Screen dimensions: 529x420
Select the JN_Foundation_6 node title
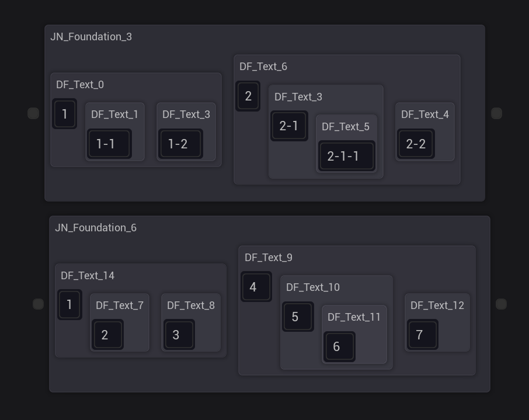(96, 228)
